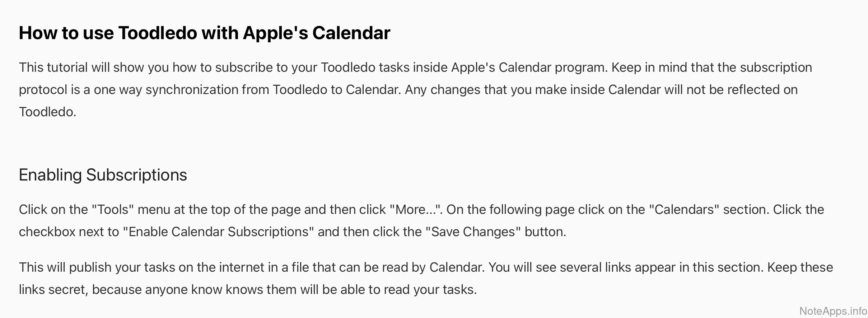Click the "How to use Toodledo" page title

(x=204, y=33)
